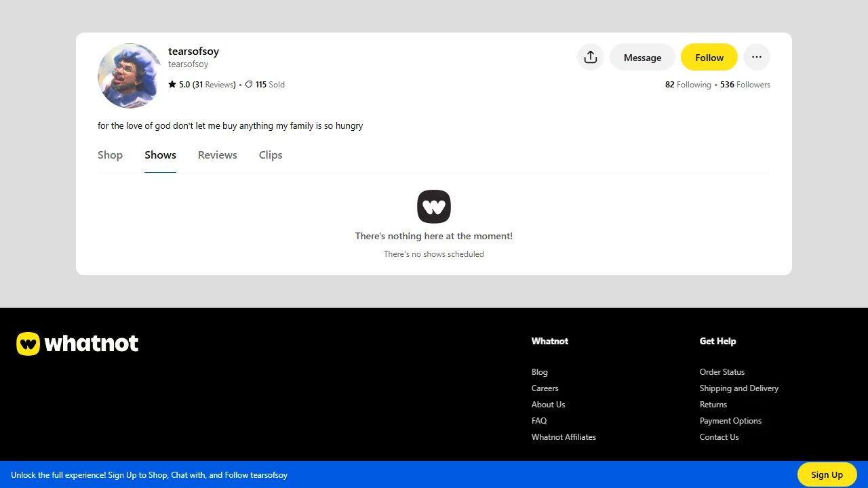The image size is (868, 488).
Task: Open the three-dot more options icon
Action: [757, 57]
